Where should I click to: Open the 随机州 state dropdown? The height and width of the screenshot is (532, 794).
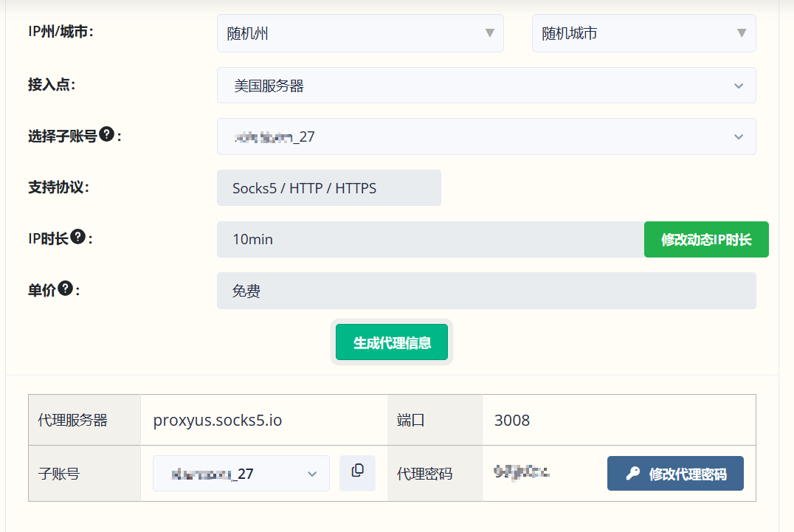pos(360,33)
